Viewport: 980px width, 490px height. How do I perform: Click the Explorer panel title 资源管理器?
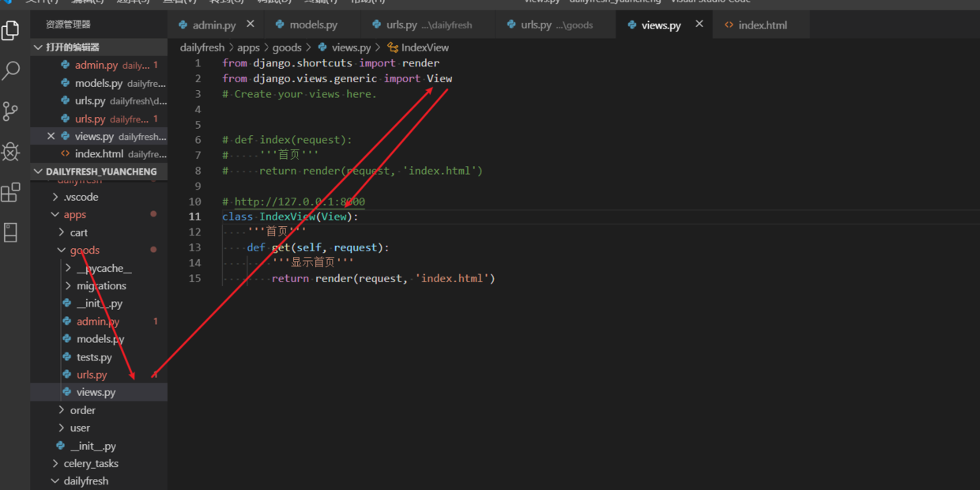click(x=68, y=24)
